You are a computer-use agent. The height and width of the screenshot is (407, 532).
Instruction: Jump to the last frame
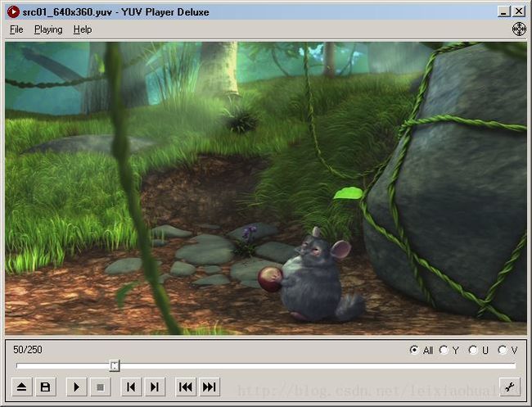209,387
